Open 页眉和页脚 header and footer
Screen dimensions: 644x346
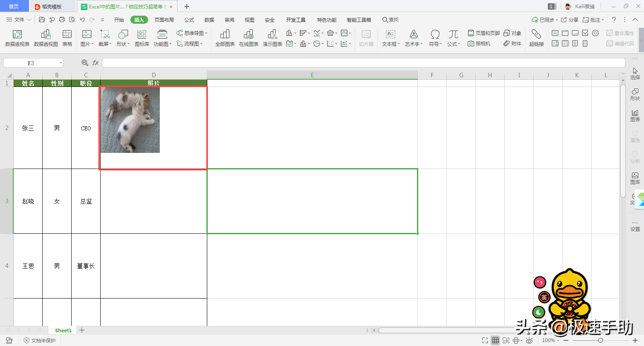[x=484, y=33]
